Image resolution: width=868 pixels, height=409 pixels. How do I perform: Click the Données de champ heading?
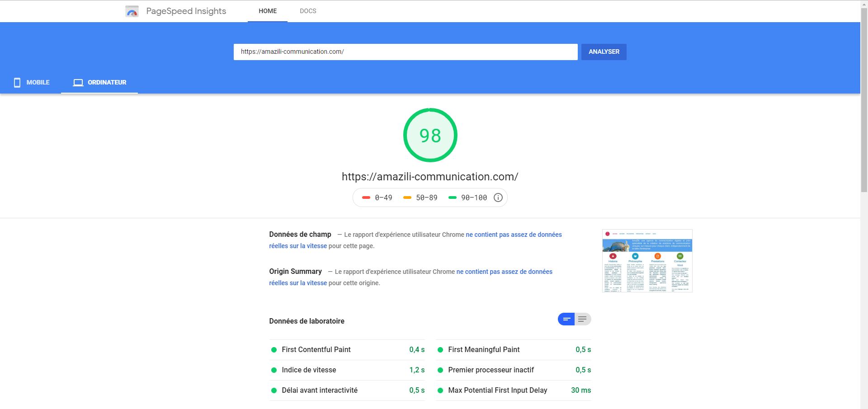300,234
